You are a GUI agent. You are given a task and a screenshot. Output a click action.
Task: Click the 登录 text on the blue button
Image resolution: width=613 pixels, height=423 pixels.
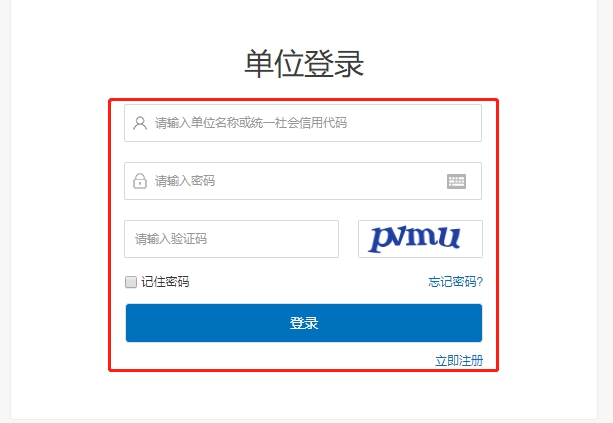(304, 323)
